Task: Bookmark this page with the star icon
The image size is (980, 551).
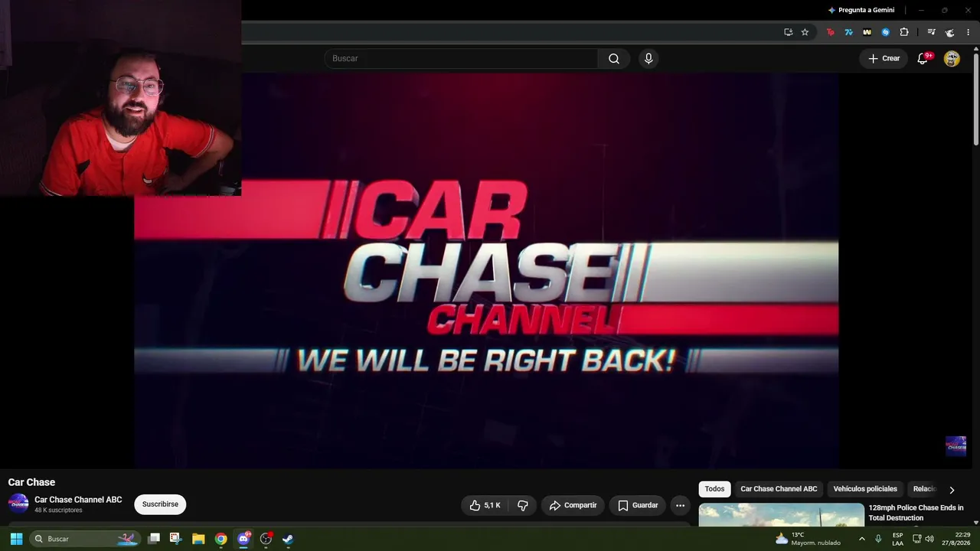Action: click(x=805, y=32)
